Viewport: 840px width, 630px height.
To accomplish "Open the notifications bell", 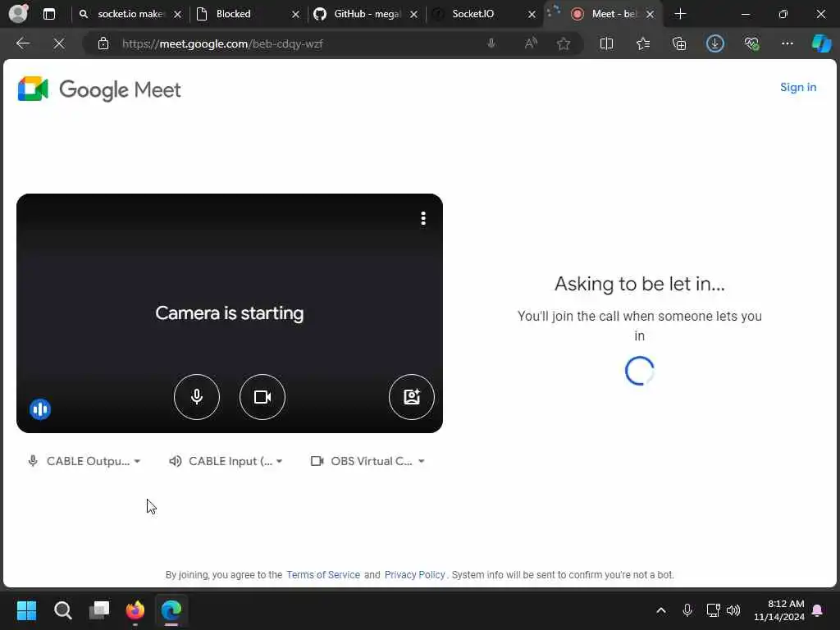I will click(818, 610).
